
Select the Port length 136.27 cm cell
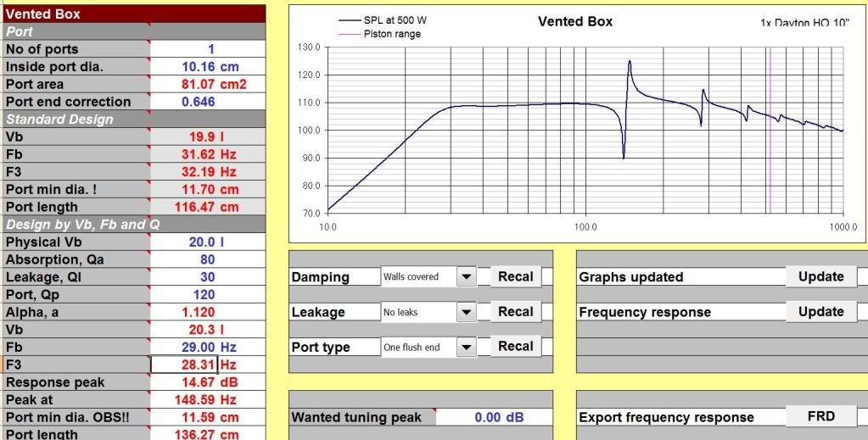(208, 434)
